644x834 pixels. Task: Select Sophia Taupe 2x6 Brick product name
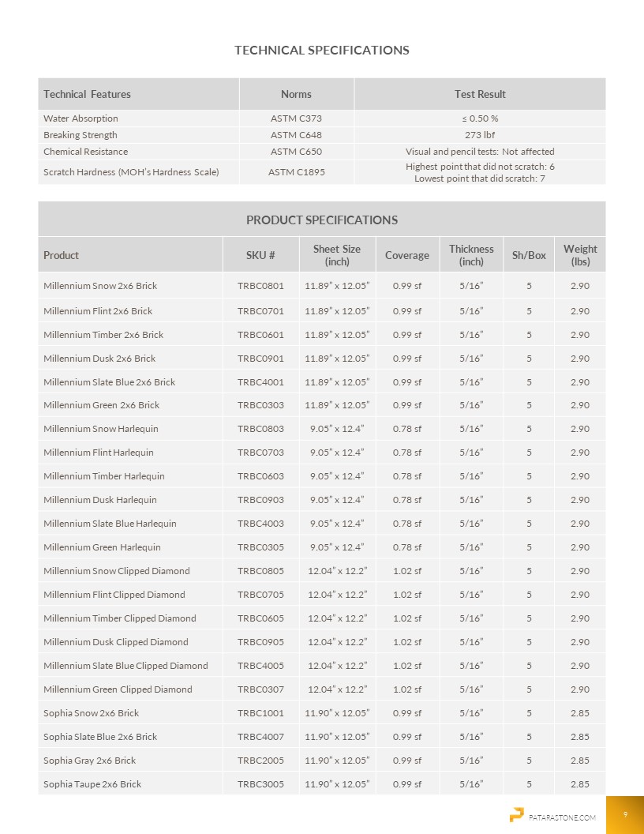pyautogui.click(x=92, y=784)
